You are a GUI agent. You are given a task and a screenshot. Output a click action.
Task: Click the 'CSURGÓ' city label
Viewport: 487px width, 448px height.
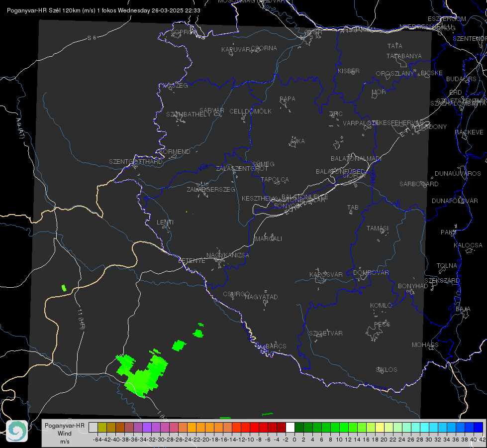[236, 294]
